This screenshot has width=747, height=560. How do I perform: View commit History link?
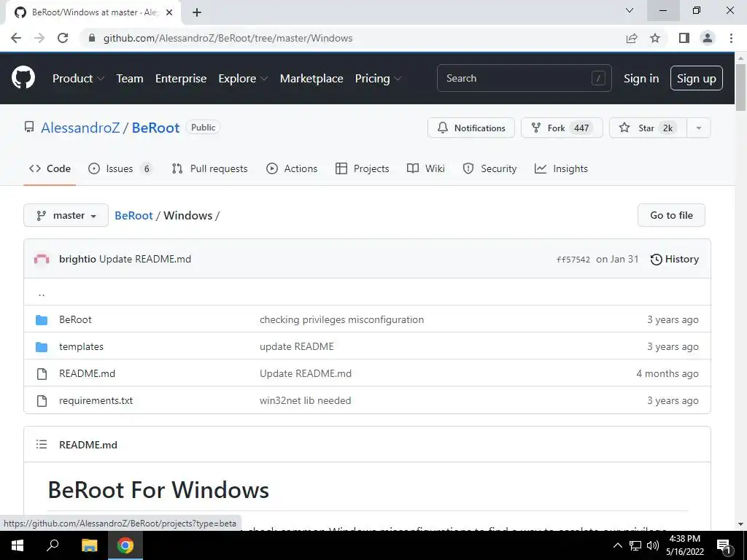pos(675,259)
